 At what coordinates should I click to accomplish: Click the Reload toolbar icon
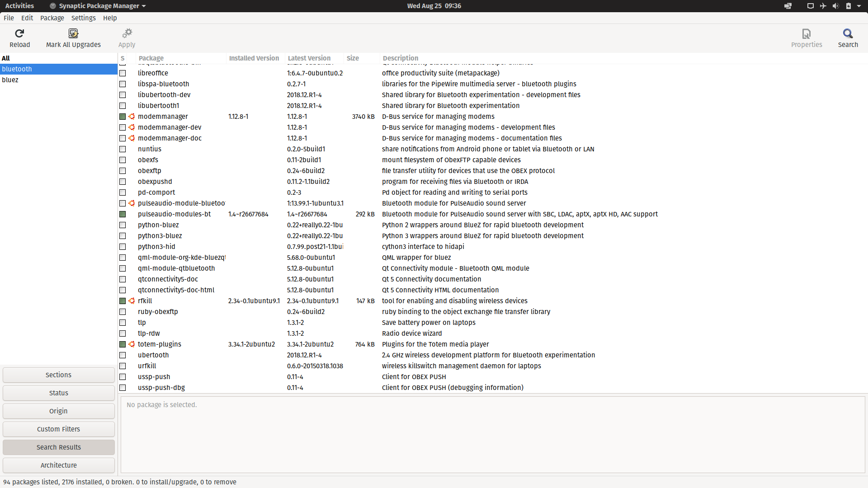click(x=19, y=33)
